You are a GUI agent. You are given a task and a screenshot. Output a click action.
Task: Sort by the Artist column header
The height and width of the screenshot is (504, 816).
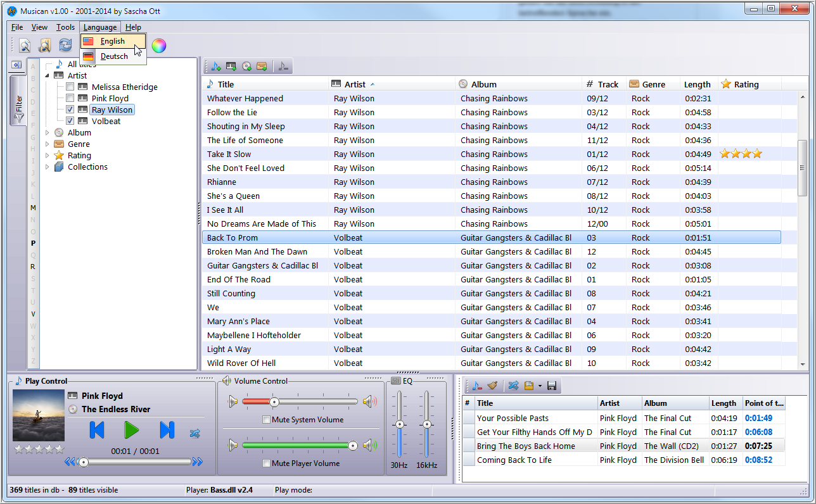point(392,84)
